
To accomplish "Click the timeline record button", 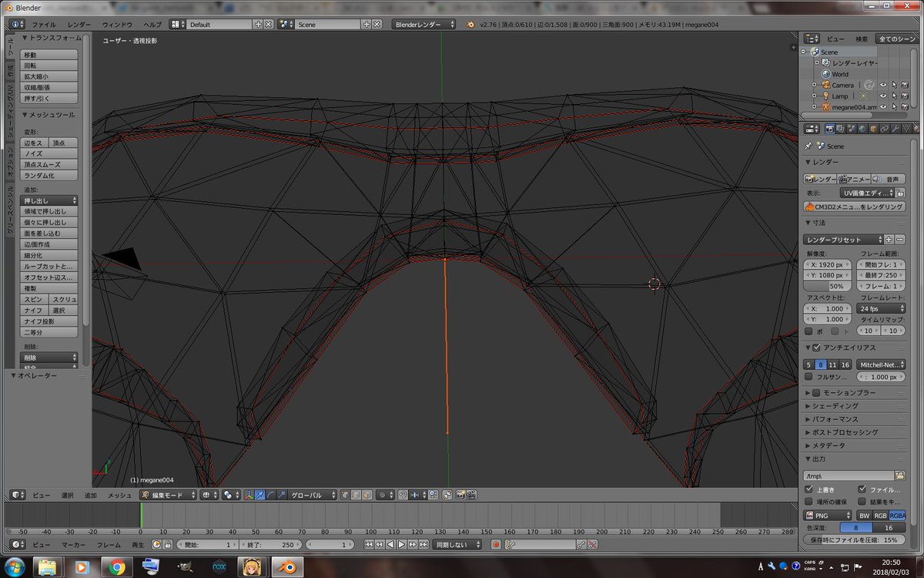I will (496, 544).
